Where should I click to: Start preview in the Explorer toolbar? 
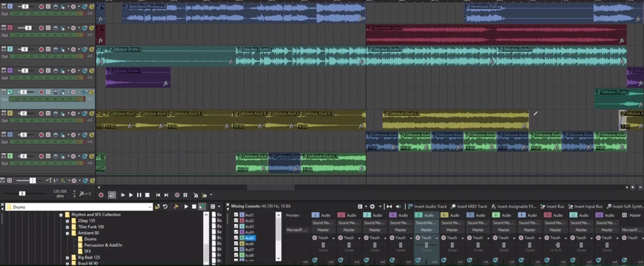point(186,207)
